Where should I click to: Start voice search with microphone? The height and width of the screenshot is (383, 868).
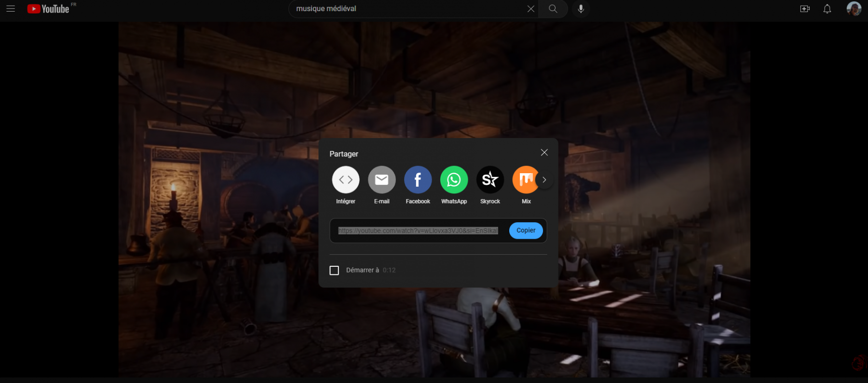click(x=581, y=9)
